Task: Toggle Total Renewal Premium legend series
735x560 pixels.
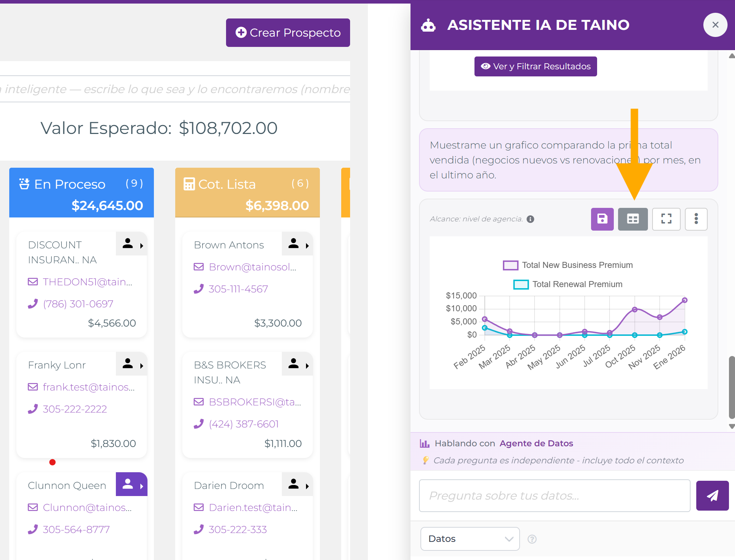Action: [x=568, y=284]
